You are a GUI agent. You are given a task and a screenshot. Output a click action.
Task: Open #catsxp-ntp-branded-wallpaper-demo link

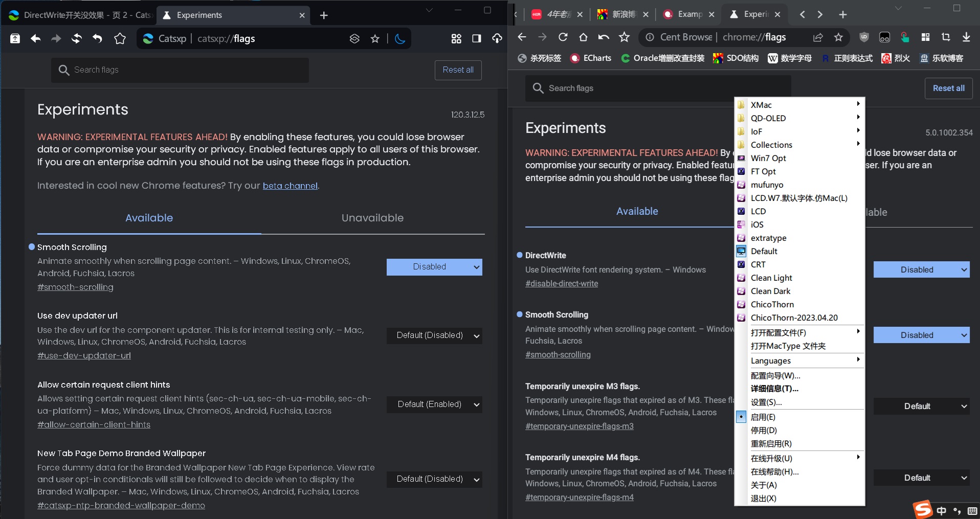point(121,505)
